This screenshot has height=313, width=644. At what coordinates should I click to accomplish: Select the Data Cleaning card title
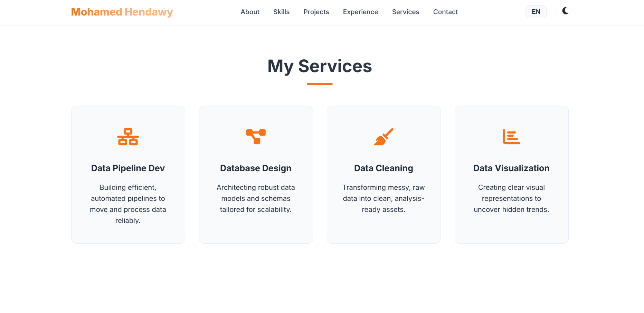383,168
